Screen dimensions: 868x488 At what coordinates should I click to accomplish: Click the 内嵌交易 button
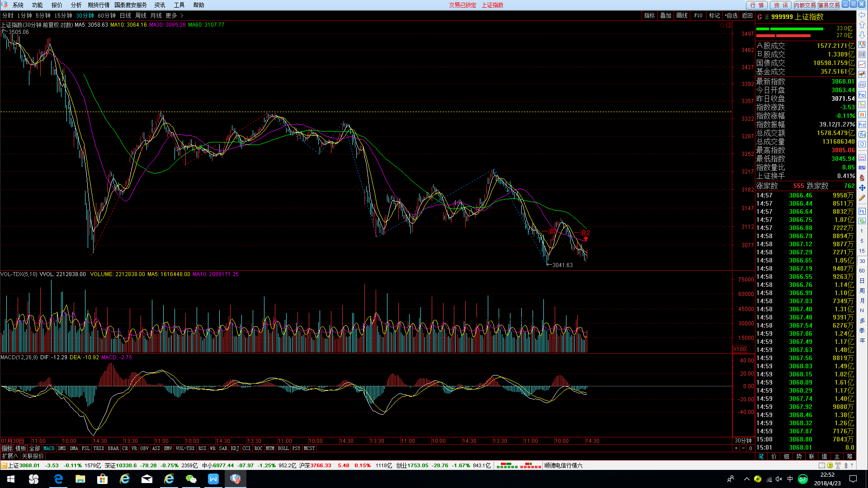(804, 5)
